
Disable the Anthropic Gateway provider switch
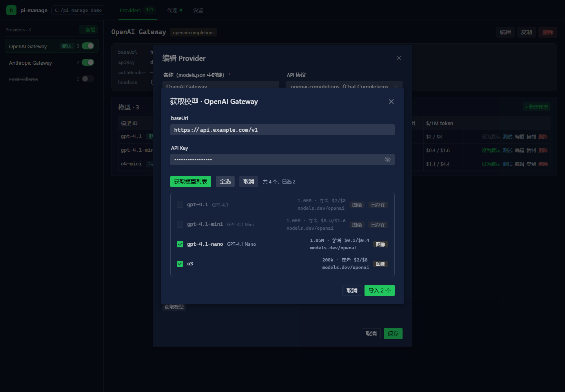coord(88,62)
